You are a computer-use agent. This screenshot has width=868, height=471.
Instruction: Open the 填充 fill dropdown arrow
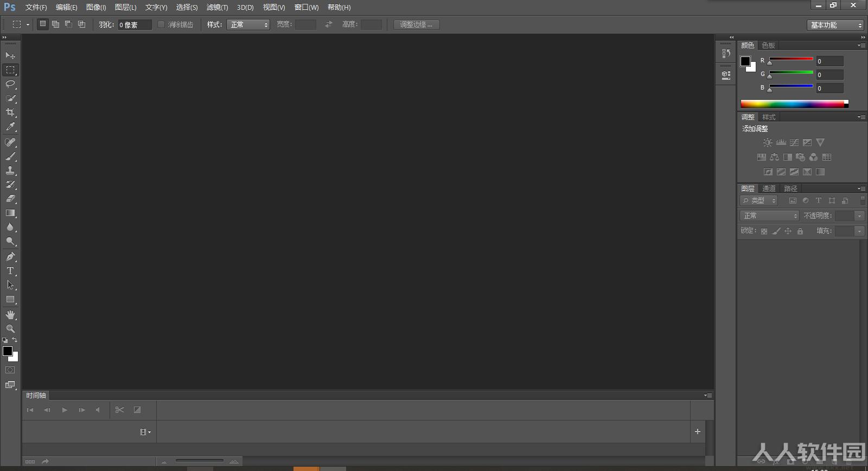click(x=859, y=231)
